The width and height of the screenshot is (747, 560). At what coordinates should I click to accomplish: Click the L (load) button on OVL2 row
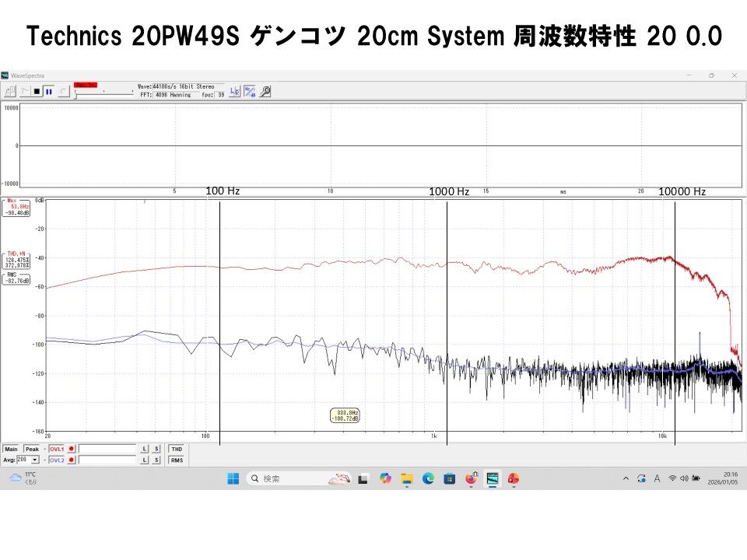pyautogui.click(x=145, y=460)
